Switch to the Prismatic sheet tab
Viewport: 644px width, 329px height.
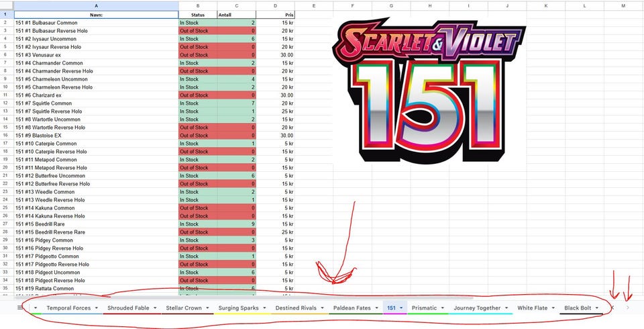pos(424,308)
